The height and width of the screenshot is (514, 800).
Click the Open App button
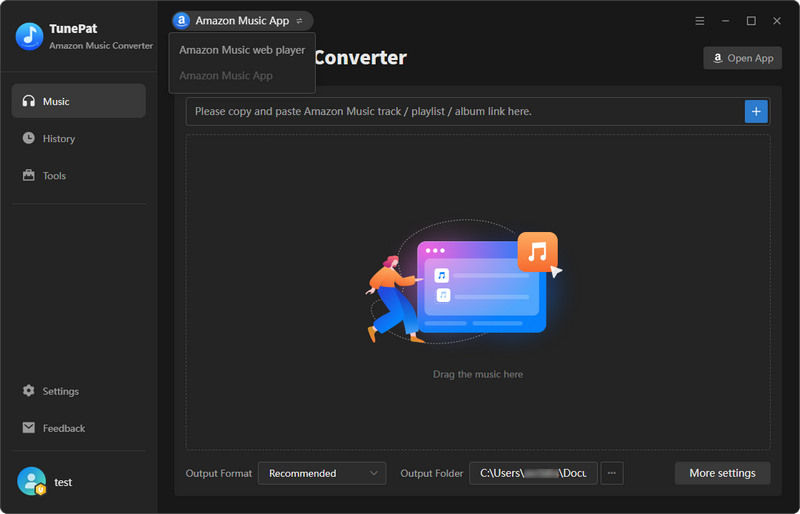[x=742, y=58]
